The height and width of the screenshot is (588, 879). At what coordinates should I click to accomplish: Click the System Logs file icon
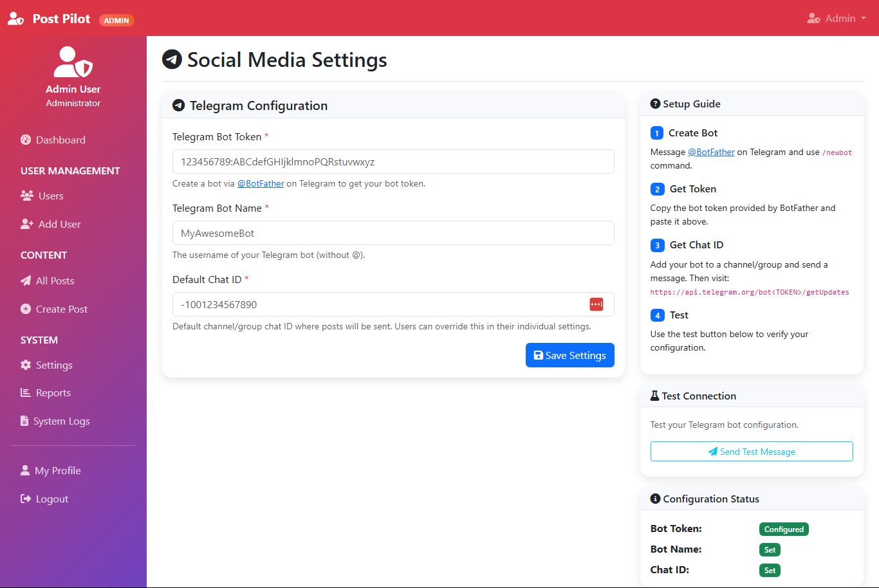pyautogui.click(x=24, y=421)
